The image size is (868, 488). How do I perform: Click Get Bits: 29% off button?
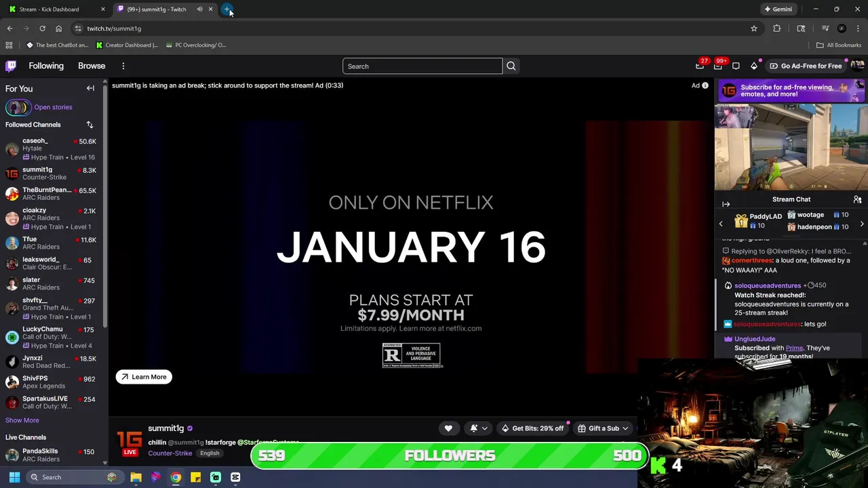point(532,428)
